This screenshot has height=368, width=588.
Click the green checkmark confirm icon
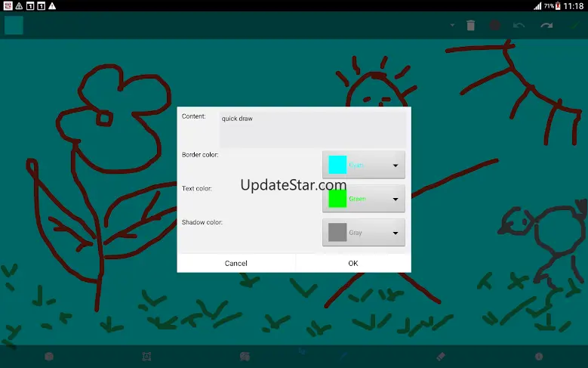(574, 25)
